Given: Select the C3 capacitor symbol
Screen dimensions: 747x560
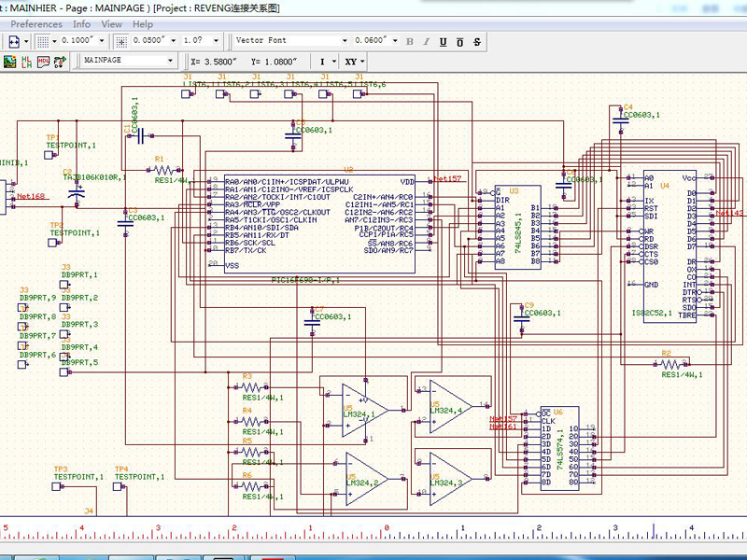Looking at the screenshot, I should click(125, 222).
